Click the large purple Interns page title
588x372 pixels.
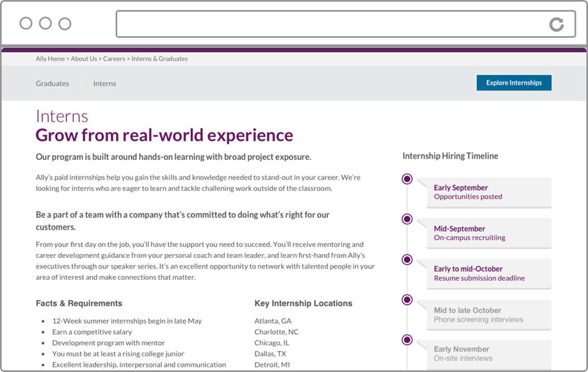point(62,116)
